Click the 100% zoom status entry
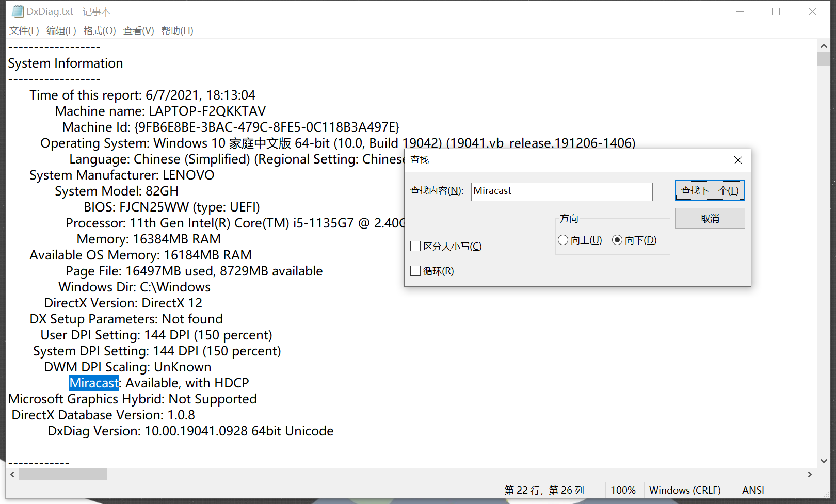The image size is (836, 504). [x=623, y=490]
